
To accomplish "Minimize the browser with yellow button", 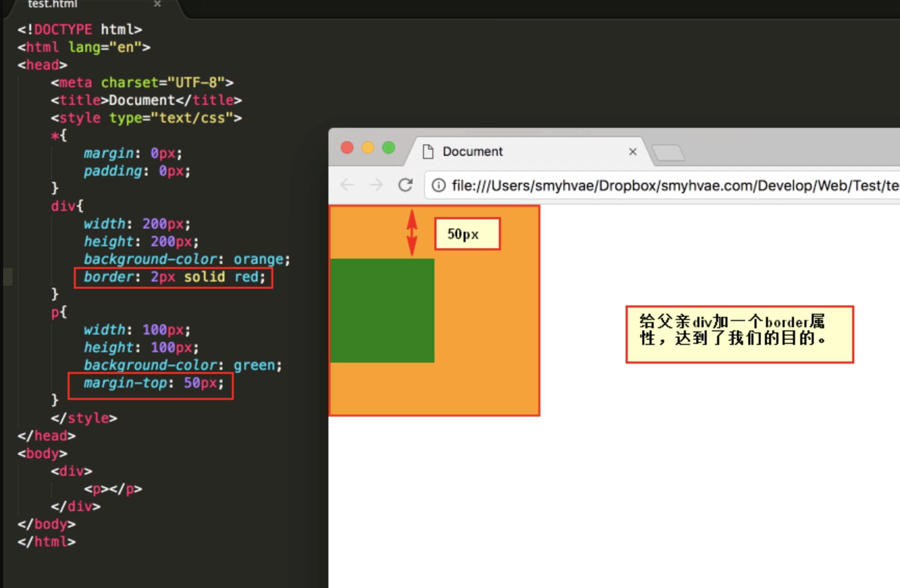I will [x=368, y=148].
